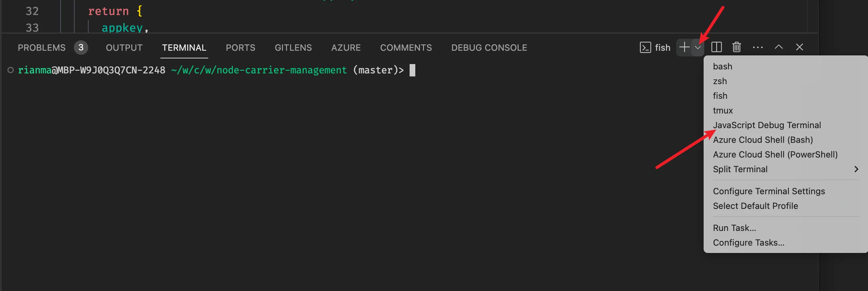Switch to the GitLens panel tab
This screenshot has width=868, height=291.
(x=293, y=47)
